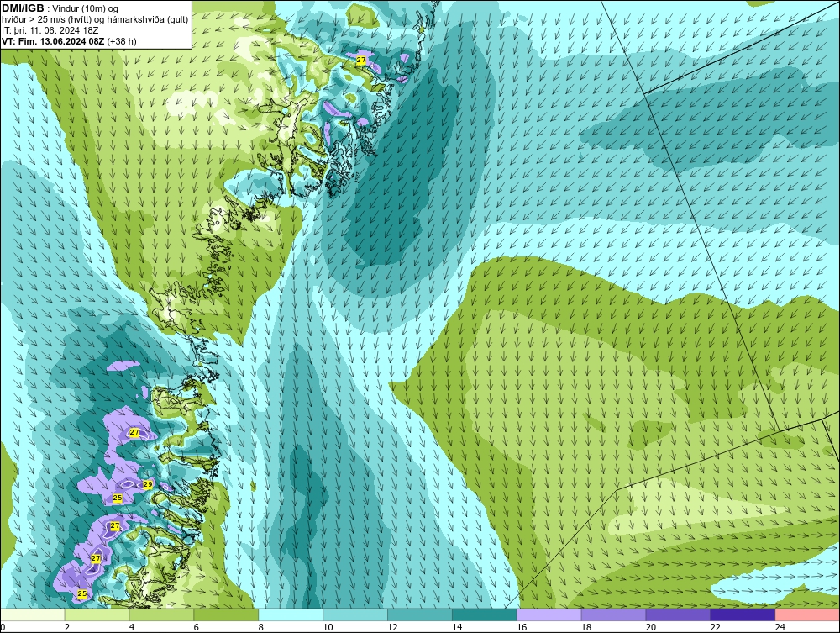The image size is (840, 633).
Task: Click the 22–24 m/s dark indigo swatch
Action: click(743, 615)
